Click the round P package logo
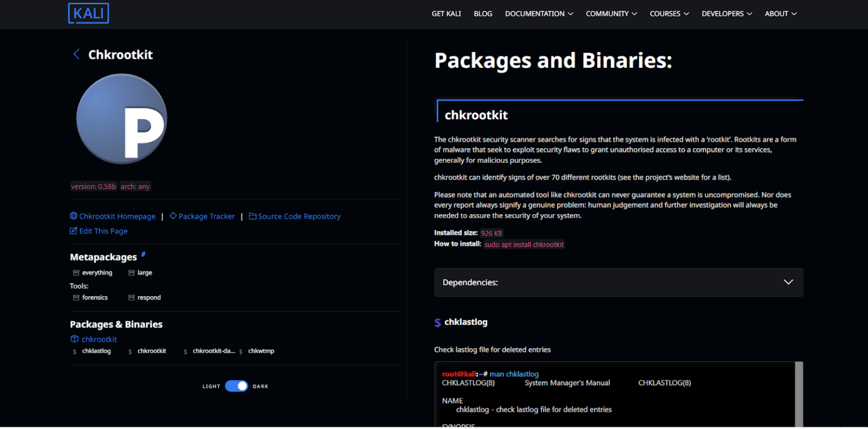 (x=121, y=119)
